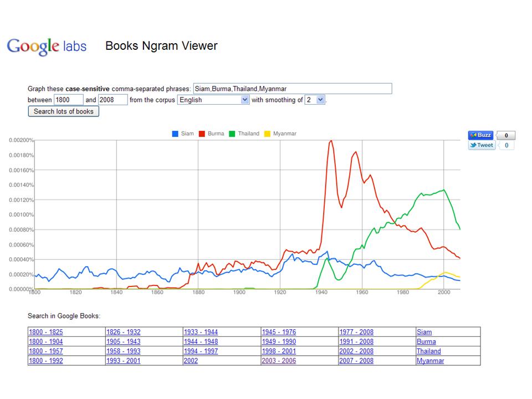Click the Buzz count box showing 0
Image resolution: width=532 pixels, height=399 pixels.
pyautogui.click(x=506, y=135)
